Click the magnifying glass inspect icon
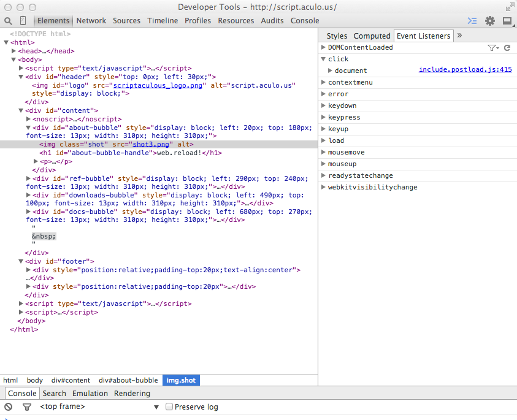Viewport: 517px width, 420px height. tap(8, 21)
